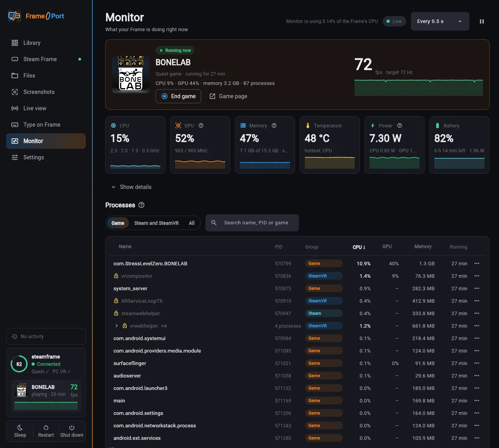The height and width of the screenshot is (448, 499).
Task: Sort processes by Memory column
Action: pyautogui.click(x=423, y=247)
